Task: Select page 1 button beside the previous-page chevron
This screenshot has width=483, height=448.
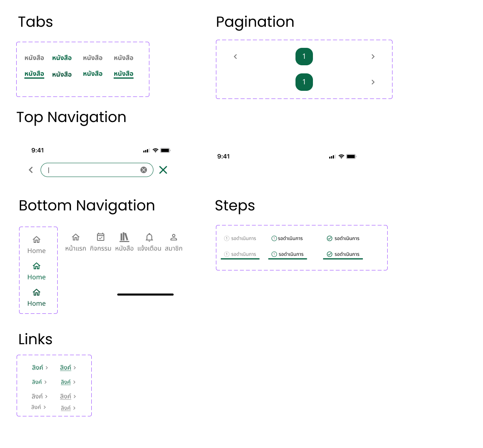Action: coord(304,56)
